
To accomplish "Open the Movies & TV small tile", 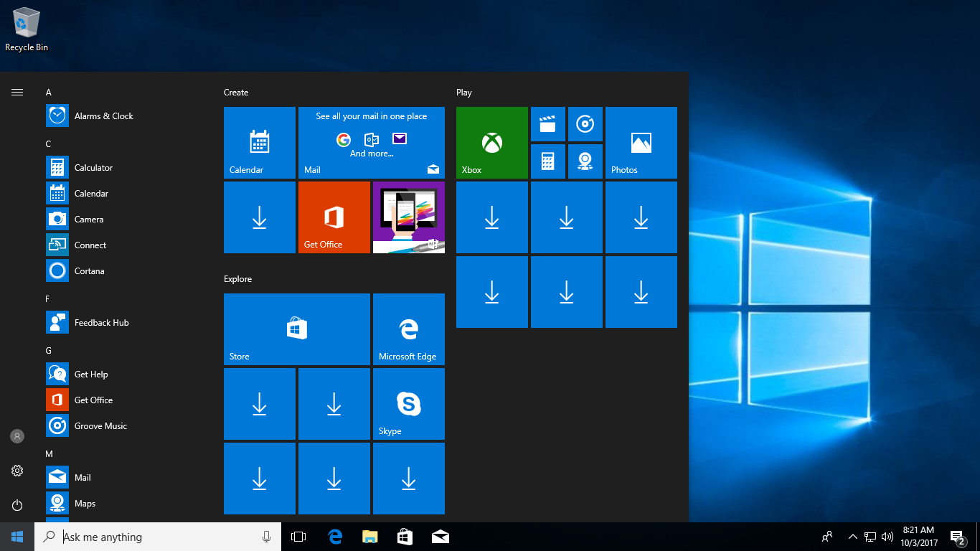I will tap(547, 124).
